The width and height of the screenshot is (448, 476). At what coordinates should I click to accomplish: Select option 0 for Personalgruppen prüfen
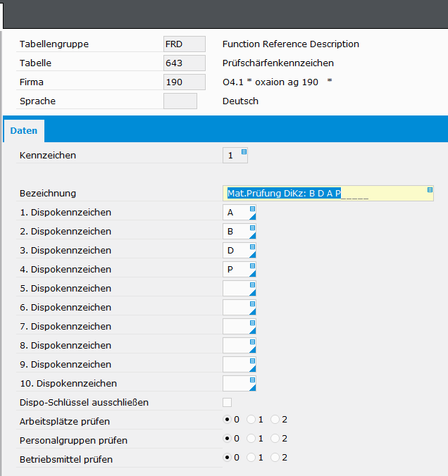coord(227,439)
